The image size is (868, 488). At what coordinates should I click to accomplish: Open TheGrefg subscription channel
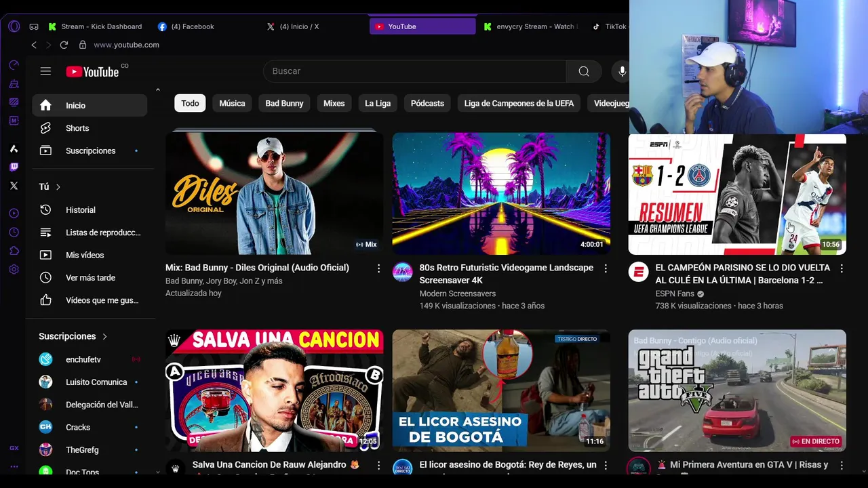(90, 450)
